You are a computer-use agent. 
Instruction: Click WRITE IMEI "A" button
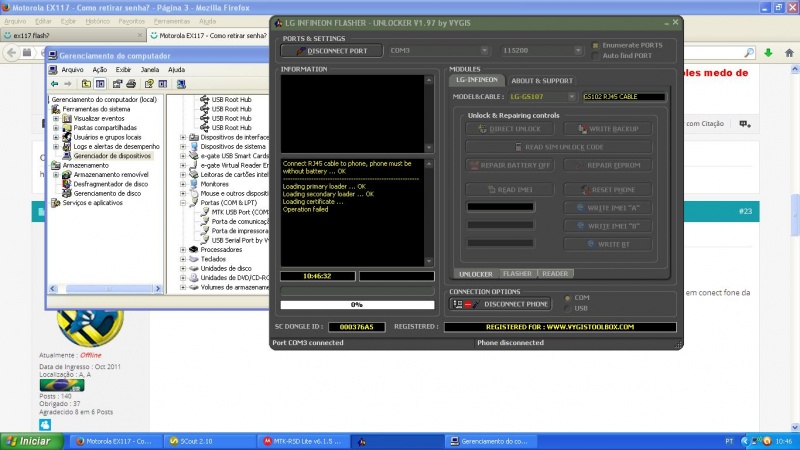[608, 208]
